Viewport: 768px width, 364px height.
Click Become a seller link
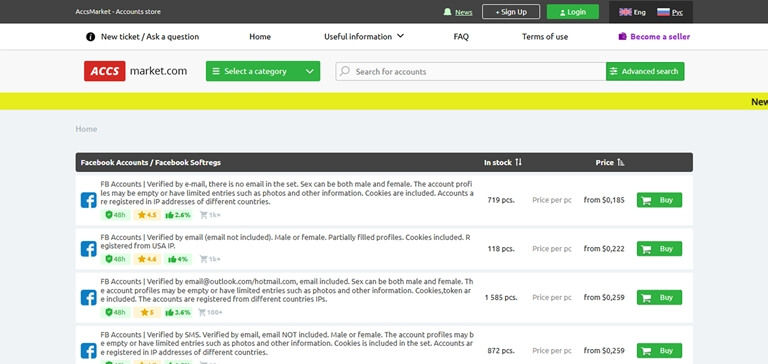[x=660, y=37]
